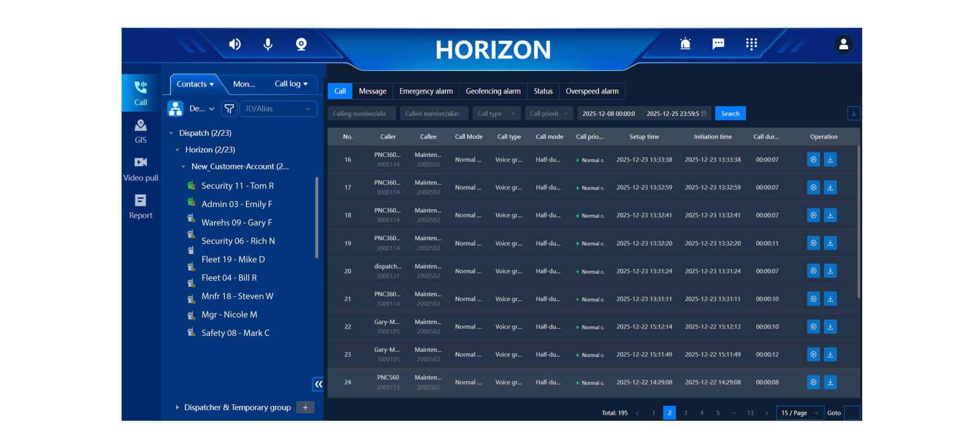The height and width of the screenshot is (445, 980).
Task: Click the contacts filter funnel icon
Action: point(229,109)
